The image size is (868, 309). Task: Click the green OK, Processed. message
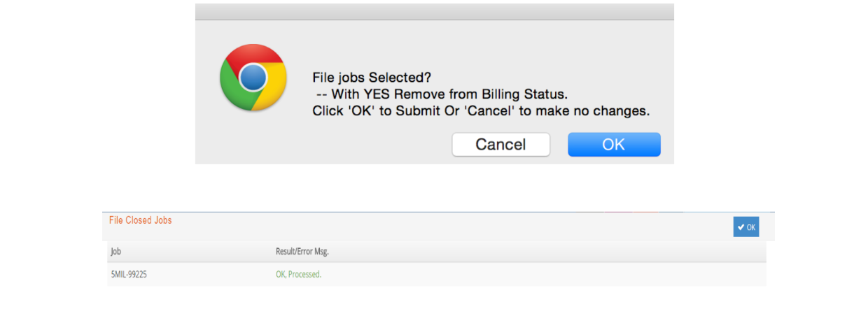pos(298,275)
